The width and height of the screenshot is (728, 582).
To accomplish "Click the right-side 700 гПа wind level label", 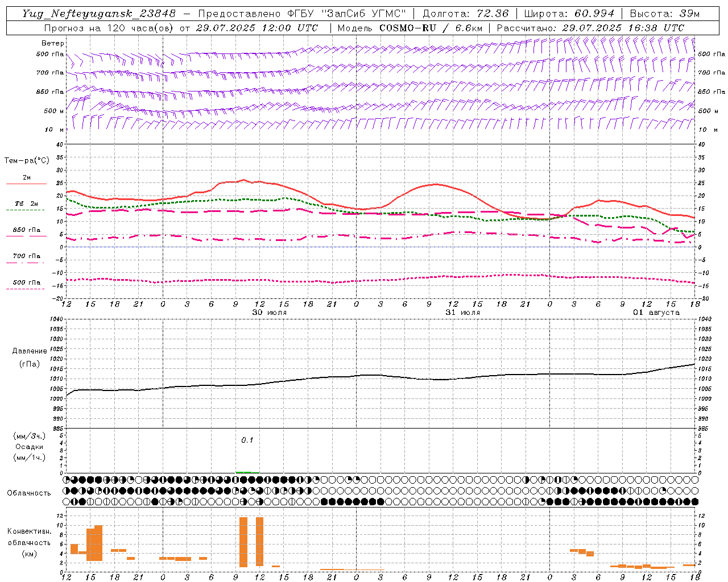I will [712, 73].
